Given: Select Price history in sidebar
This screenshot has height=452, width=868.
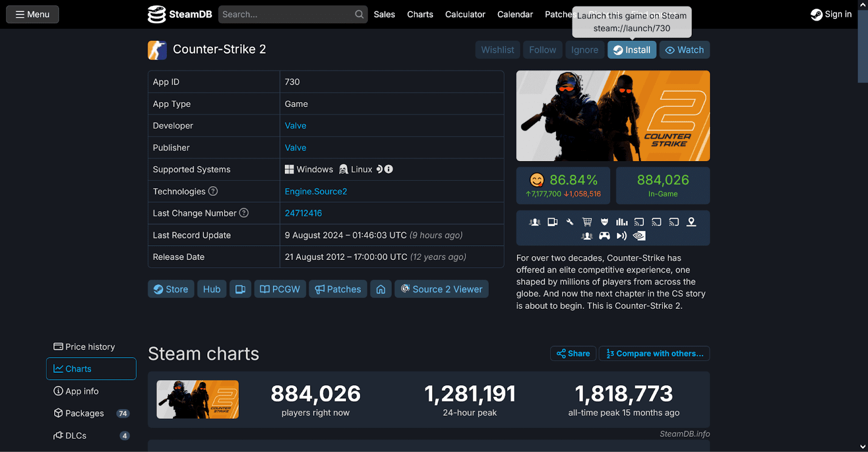Looking at the screenshot, I should tap(91, 347).
